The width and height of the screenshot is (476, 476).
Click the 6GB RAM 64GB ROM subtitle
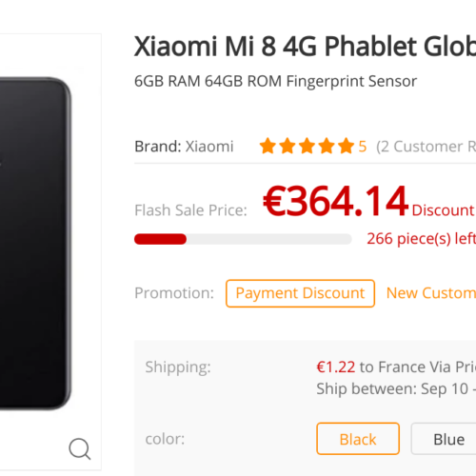click(x=275, y=81)
